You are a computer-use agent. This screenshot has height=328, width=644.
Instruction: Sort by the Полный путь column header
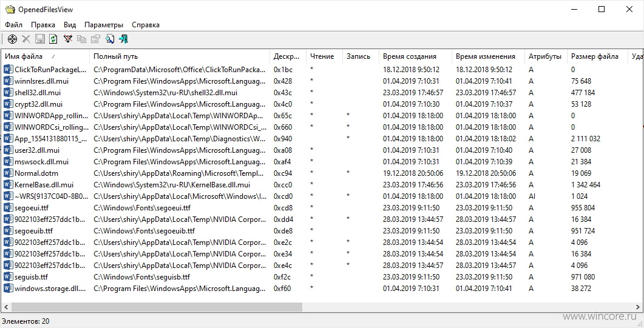click(x=180, y=56)
